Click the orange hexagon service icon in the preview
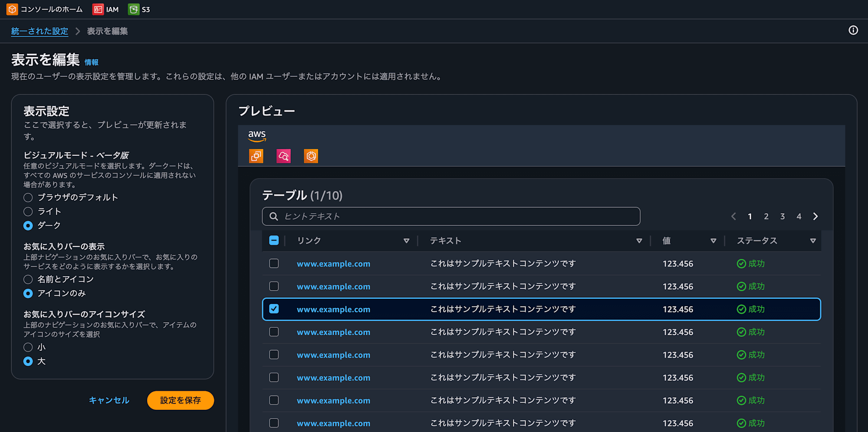The image size is (868, 432). (311, 156)
